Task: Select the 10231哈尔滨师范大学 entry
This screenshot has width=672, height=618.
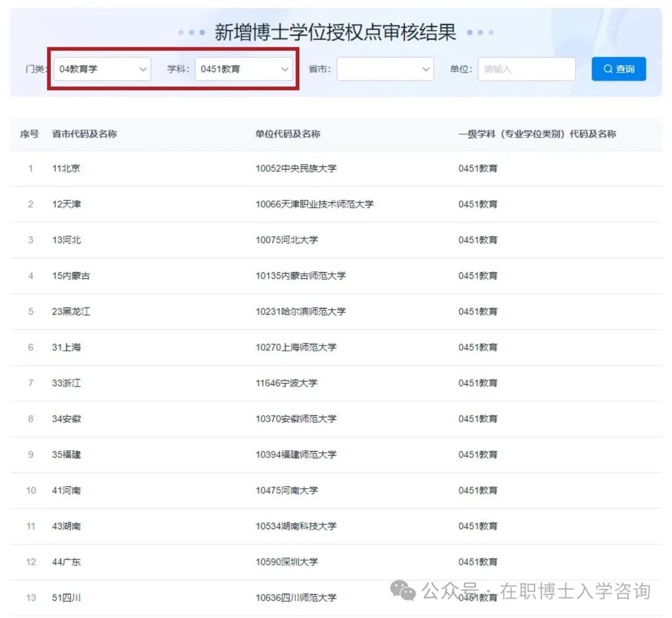Action: [300, 311]
